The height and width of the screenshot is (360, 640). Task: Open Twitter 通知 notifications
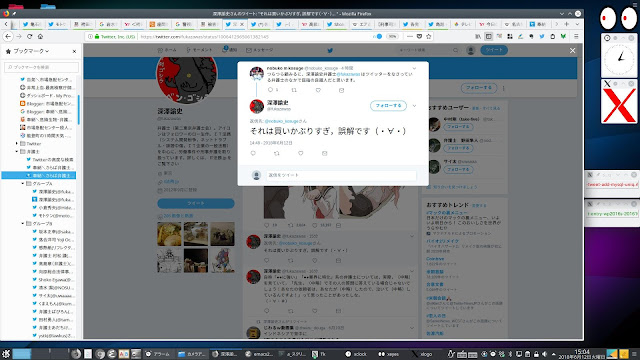coord(229,50)
